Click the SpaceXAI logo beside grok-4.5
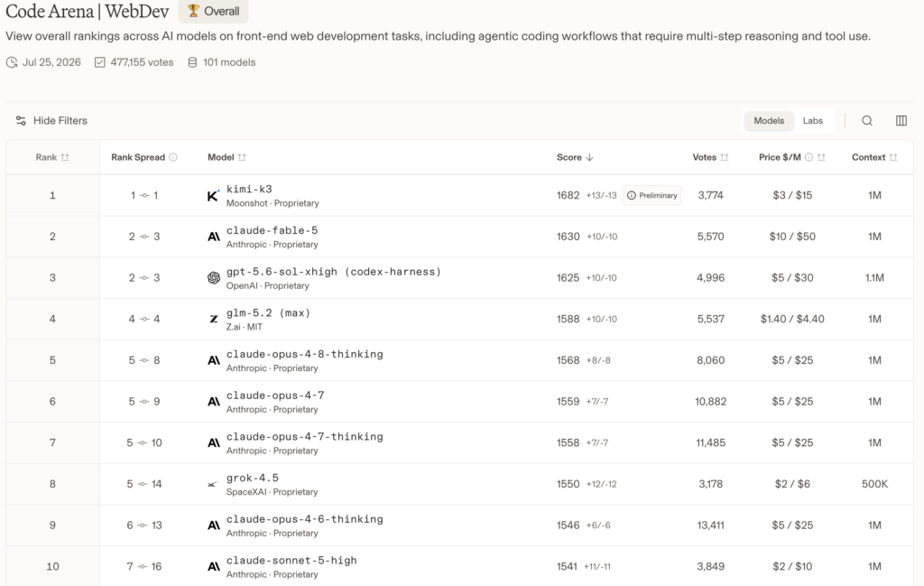924x586 pixels. point(213,485)
